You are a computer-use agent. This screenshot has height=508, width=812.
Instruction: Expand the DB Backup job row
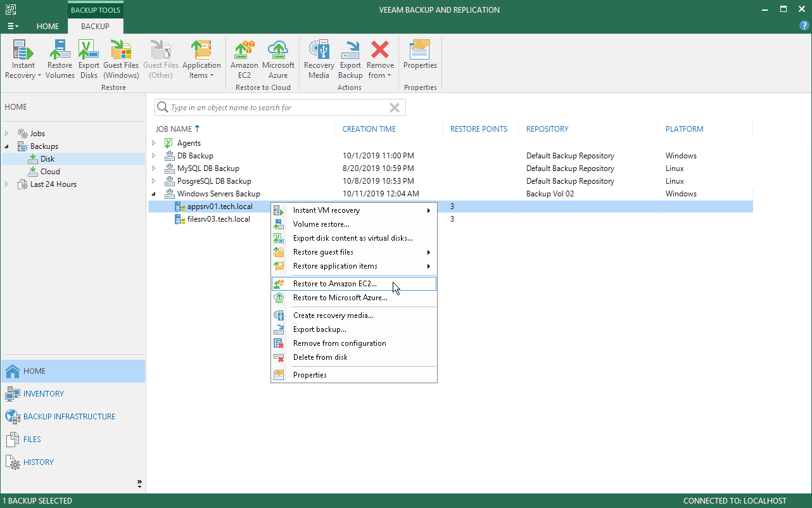click(153, 156)
